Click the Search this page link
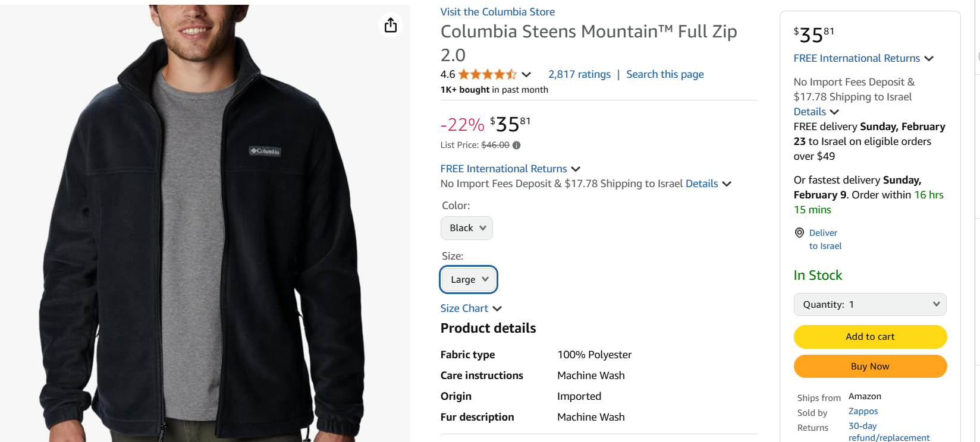This screenshot has width=980, height=442. click(665, 74)
